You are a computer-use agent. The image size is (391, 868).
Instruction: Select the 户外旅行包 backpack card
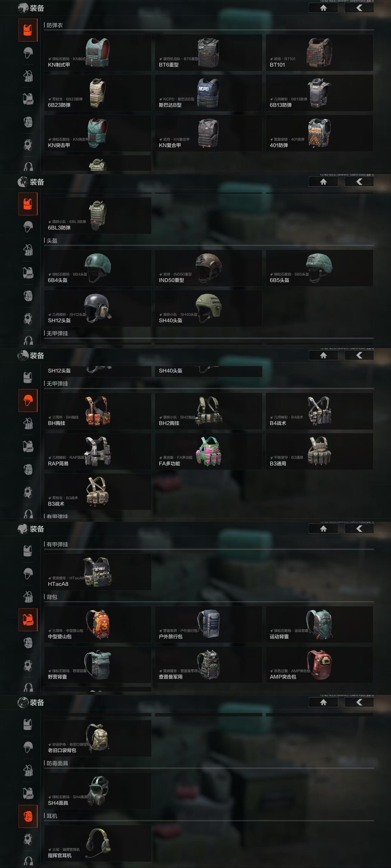click(208, 624)
